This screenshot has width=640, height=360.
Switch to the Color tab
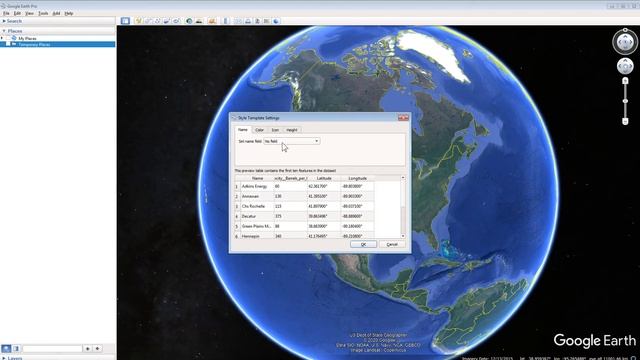(259, 130)
